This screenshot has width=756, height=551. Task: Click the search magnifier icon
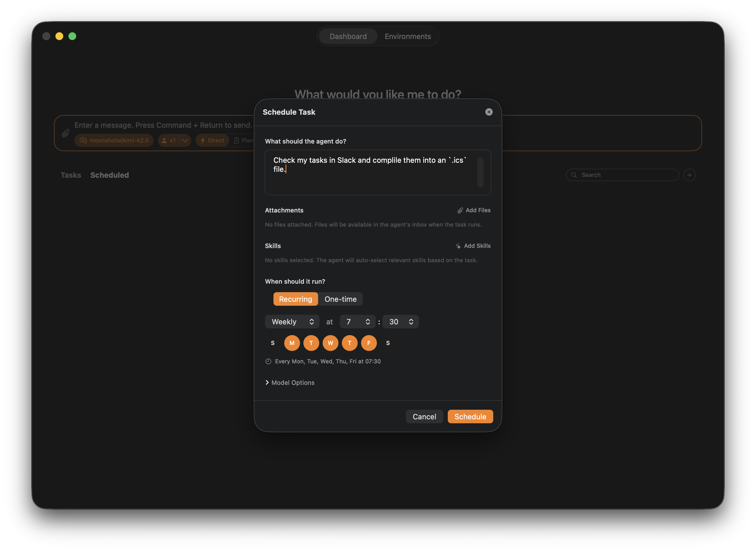574,175
